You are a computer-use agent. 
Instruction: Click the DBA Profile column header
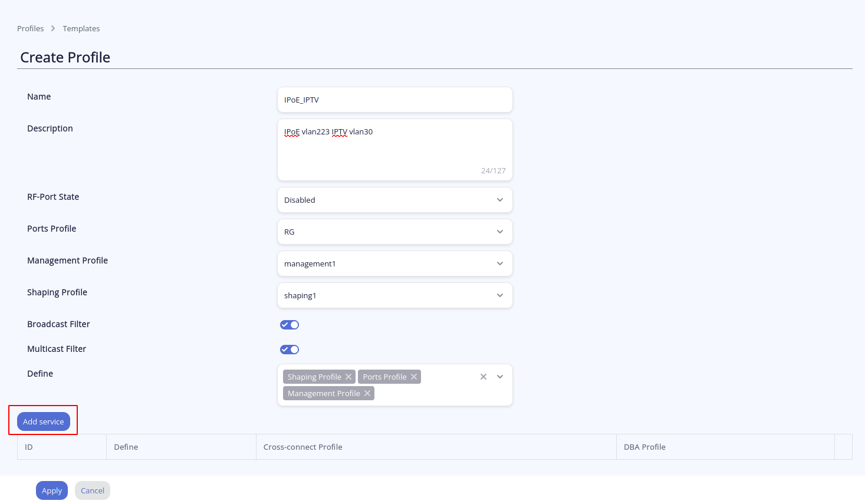(x=644, y=447)
